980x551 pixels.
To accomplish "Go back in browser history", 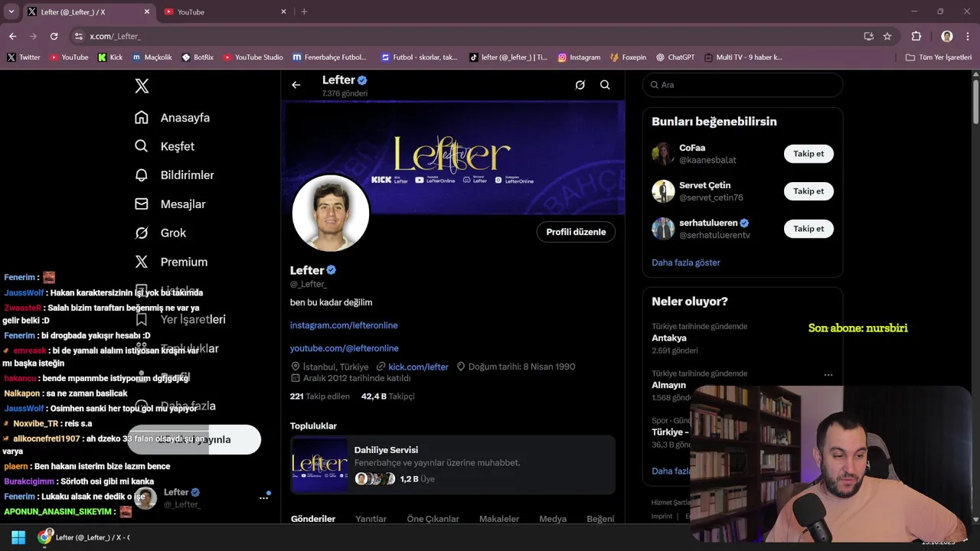I will pos(12,36).
